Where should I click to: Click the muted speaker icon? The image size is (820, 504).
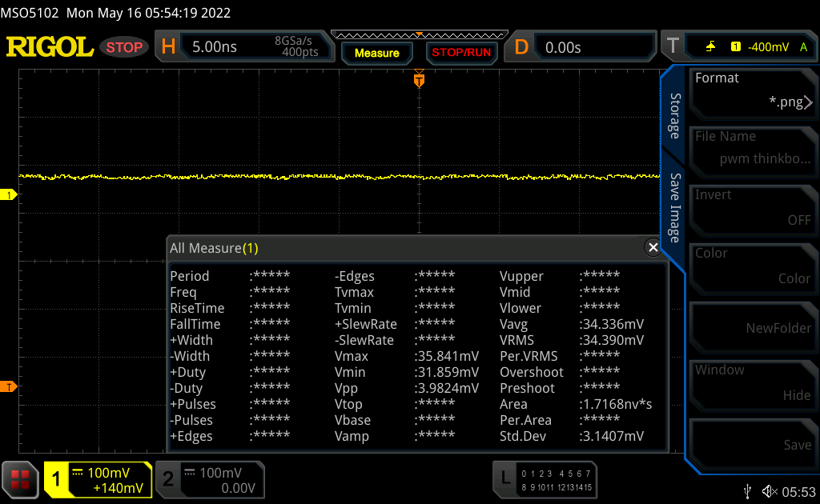pos(770,490)
